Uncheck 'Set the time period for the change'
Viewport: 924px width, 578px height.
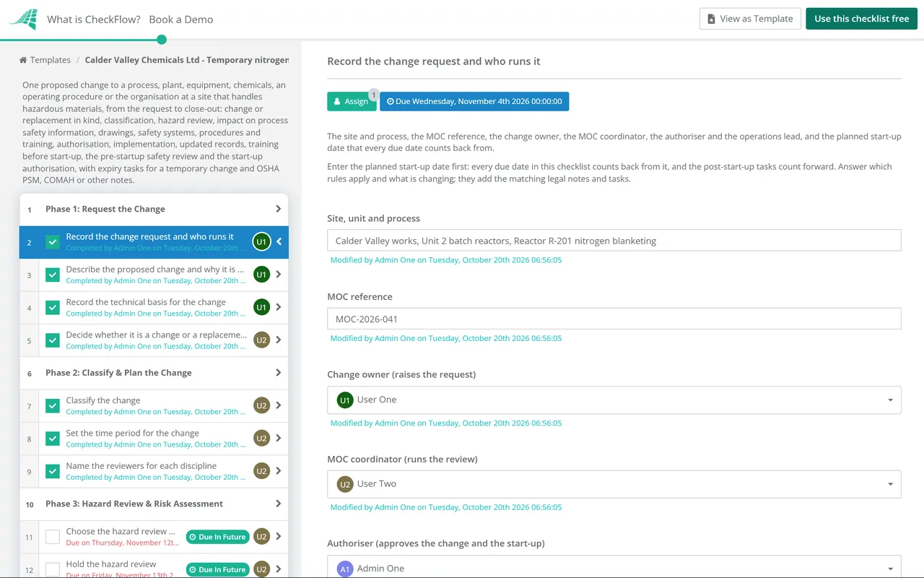pos(53,439)
